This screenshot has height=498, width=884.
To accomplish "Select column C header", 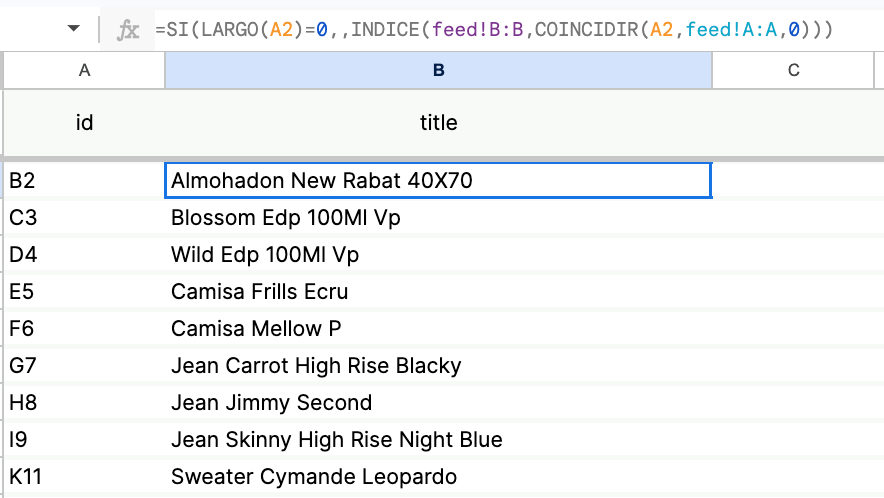I will [x=793, y=70].
